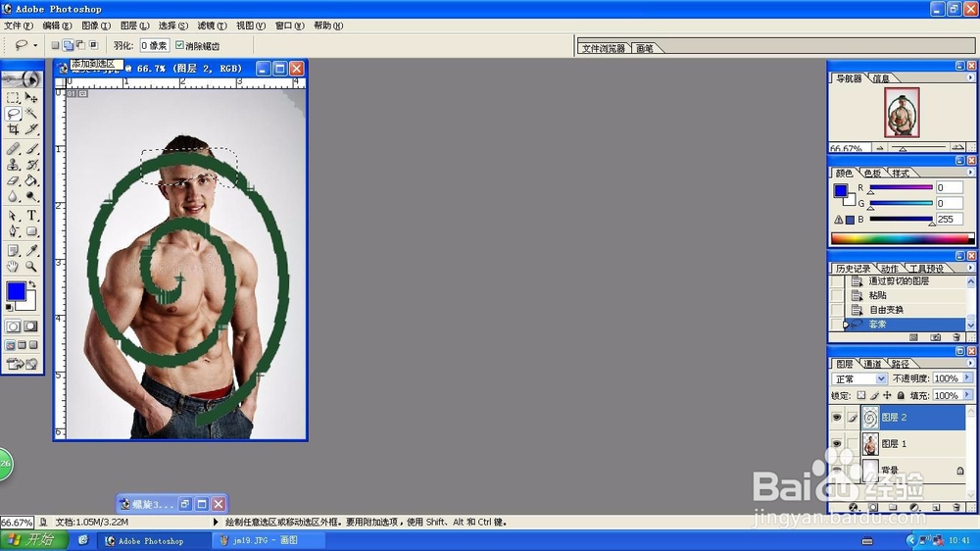Add layer style from Layers panel footer
The width and height of the screenshot is (980, 551).
tap(854, 507)
